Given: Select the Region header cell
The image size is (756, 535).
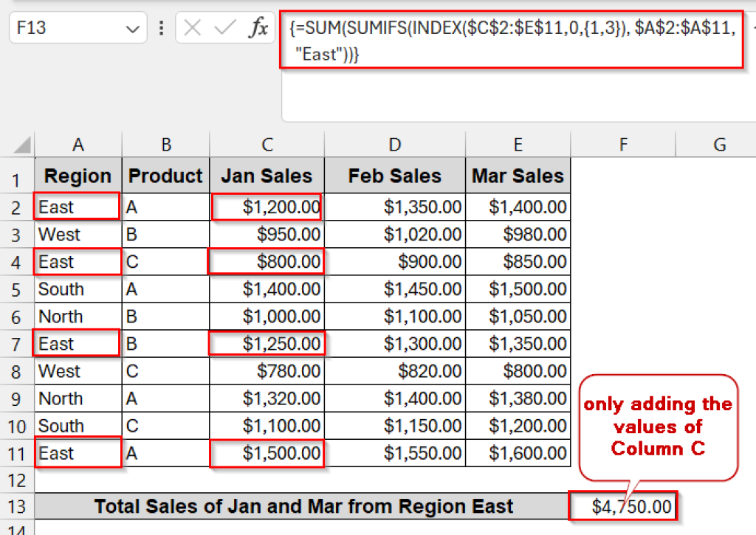Looking at the screenshot, I should pyautogui.click(x=77, y=175).
